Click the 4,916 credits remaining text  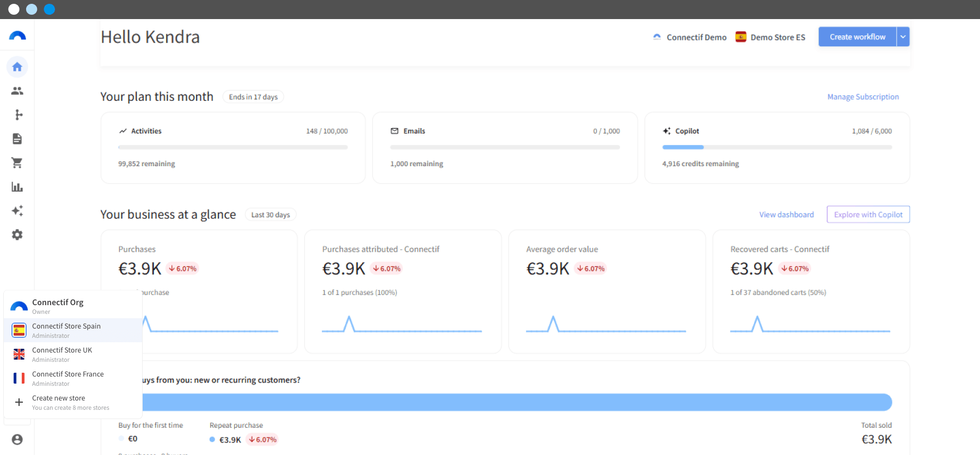(701, 164)
